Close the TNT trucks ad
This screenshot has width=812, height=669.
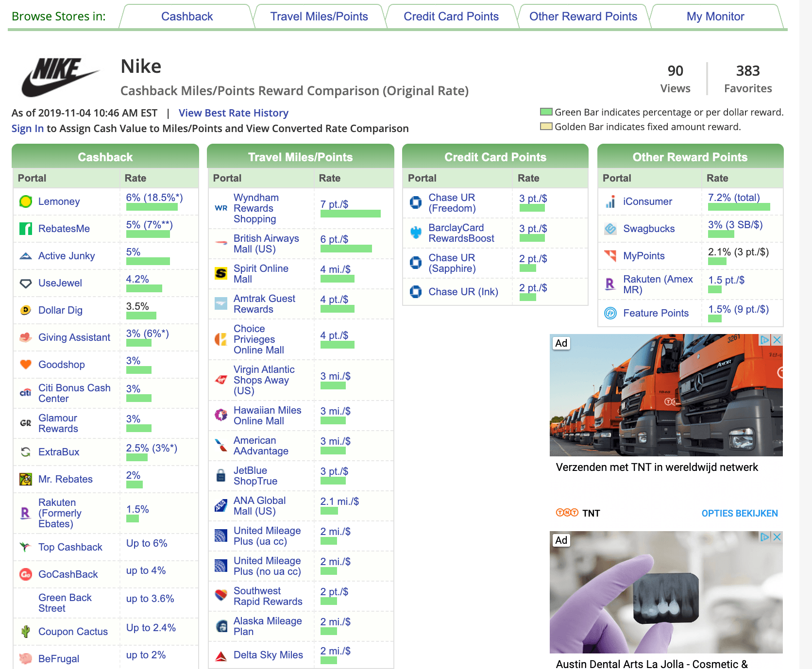pyautogui.click(x=777, y=340)
